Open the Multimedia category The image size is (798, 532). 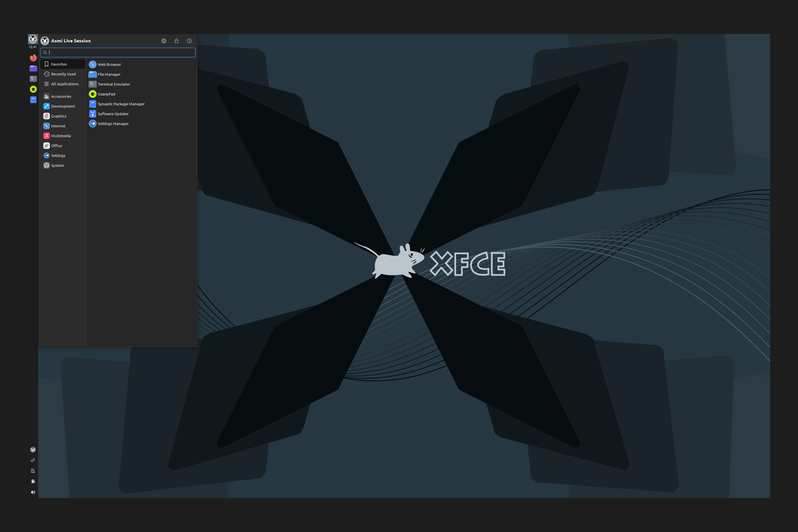pyautogui.click(x=63, y=136)
